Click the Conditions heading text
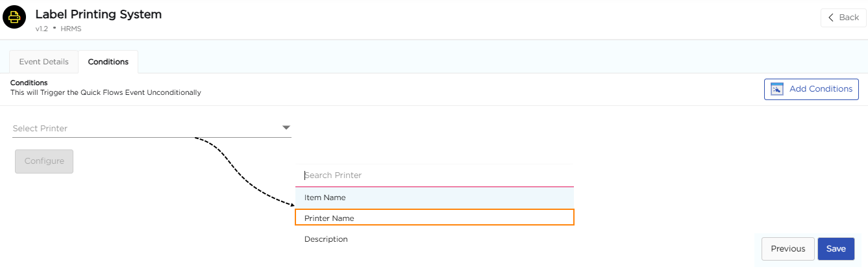Screen dimensions: 868x271 point(29,83)
